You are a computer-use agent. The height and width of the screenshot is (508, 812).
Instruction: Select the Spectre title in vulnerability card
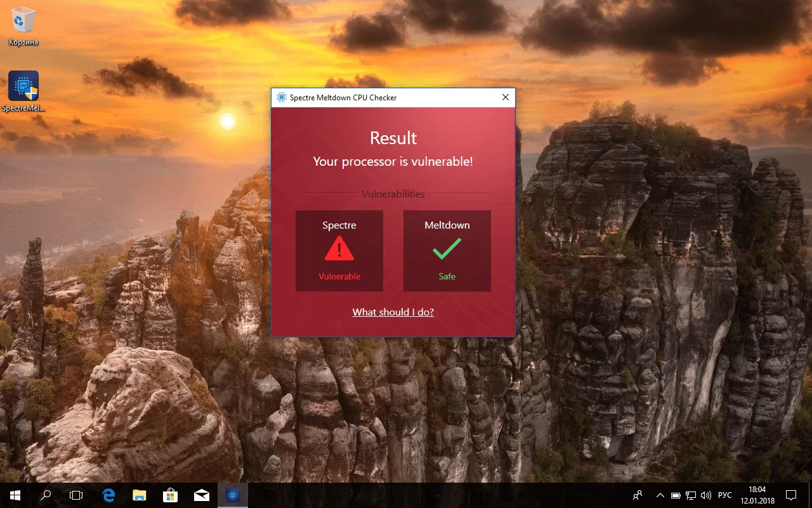pos(339,225)
